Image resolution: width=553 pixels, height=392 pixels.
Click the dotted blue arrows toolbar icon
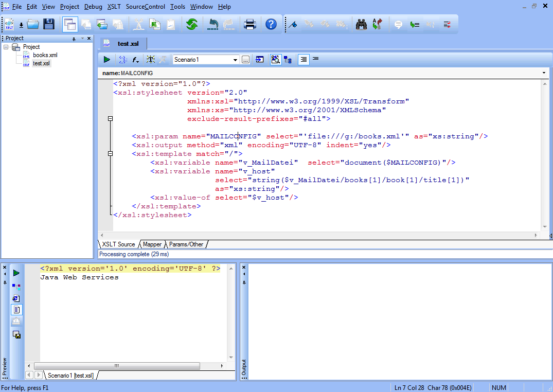[x=123, y=60]
